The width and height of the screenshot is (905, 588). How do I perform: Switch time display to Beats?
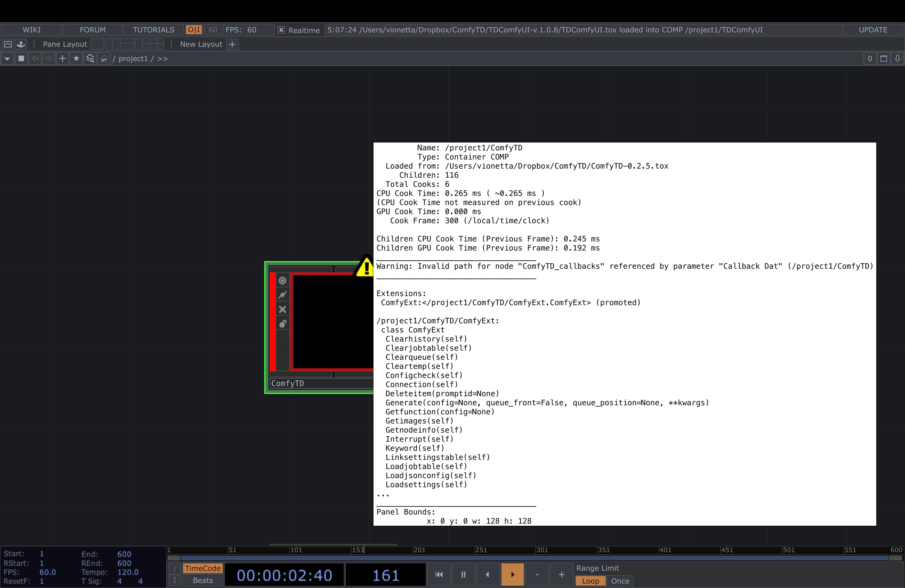tap(203, 581)
